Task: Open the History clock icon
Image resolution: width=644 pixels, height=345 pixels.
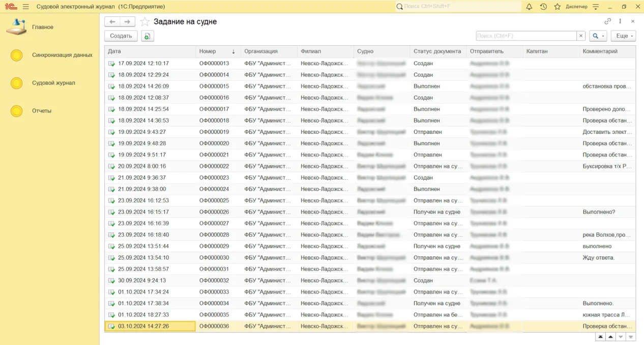Action: pos(543,7)
